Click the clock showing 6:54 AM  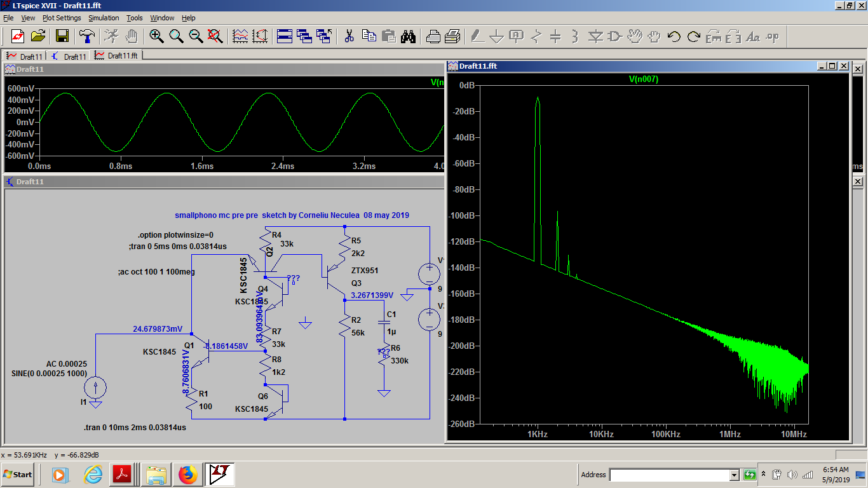point(836,470)
